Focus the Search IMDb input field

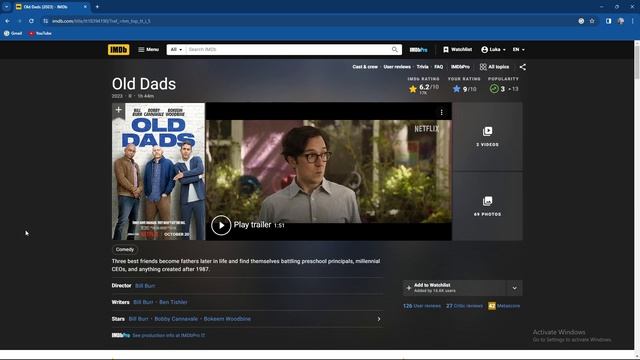pyautogui.click(x=288, y=49)
